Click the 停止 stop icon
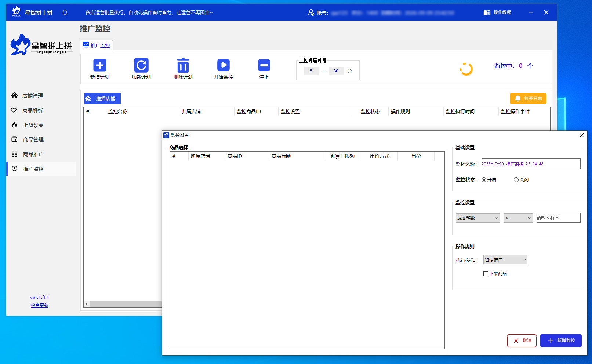 (x=264, y=66)
